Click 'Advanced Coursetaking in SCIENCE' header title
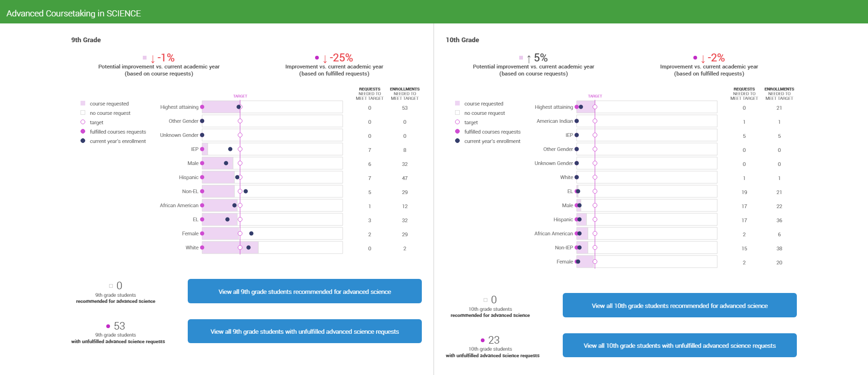Viewport: 868px width, 375px height. (74, 13)
